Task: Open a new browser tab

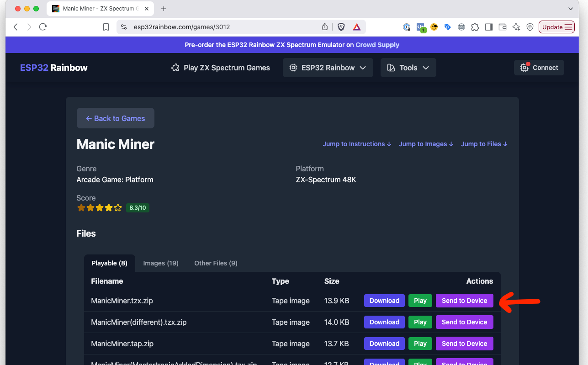Action: point(164,9)
